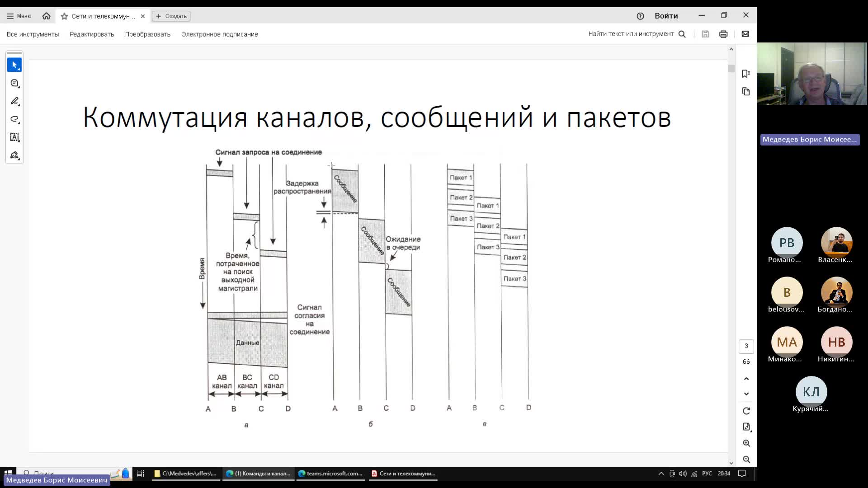Click the save diskette icon
The image size is (868, 488).
click(705, 34)
